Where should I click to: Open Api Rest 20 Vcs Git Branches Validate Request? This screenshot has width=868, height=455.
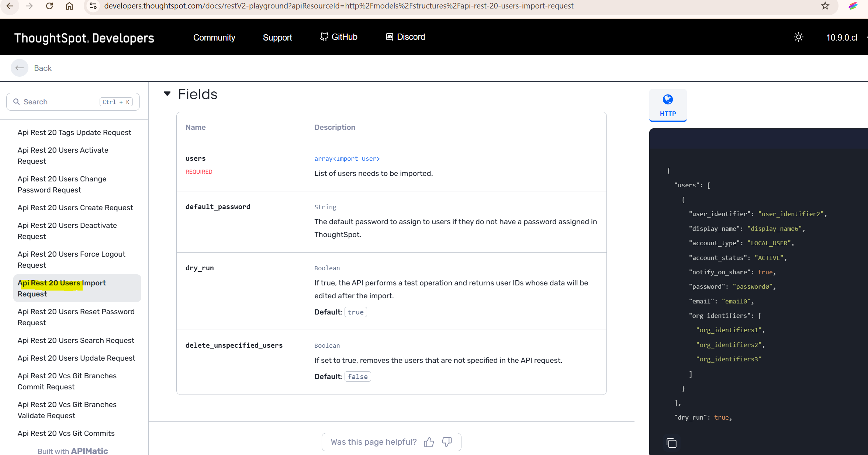67,410
